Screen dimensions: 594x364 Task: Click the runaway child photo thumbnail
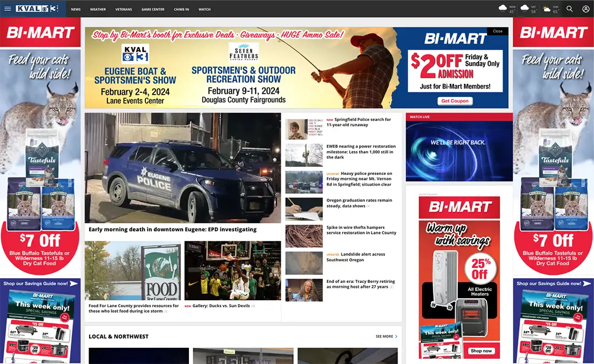(x=304, y=128)
